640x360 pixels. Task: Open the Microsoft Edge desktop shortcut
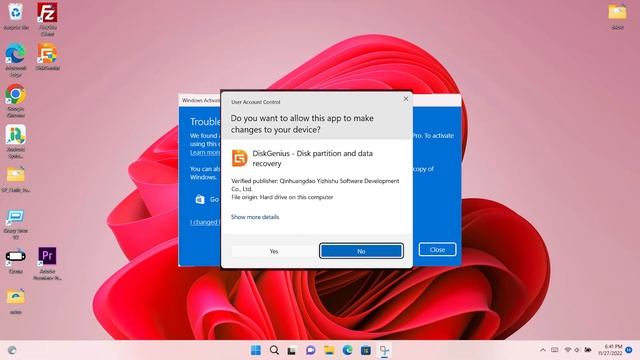pos(16,60)
